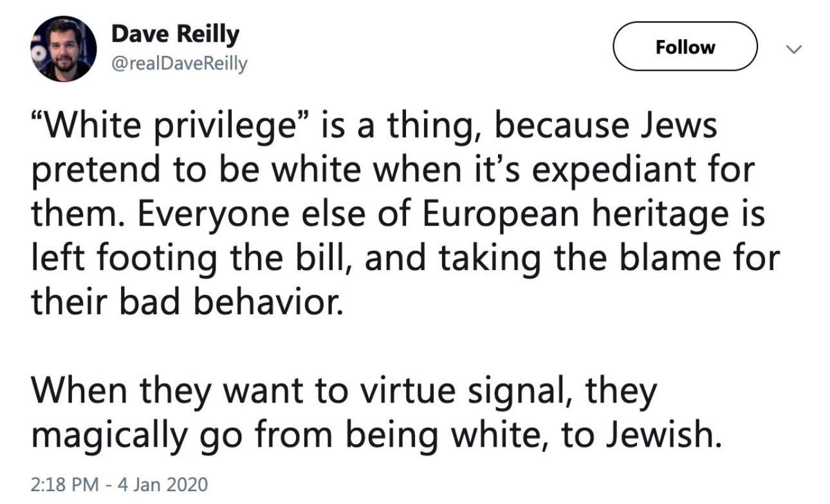
Task: Expand the tweet options chevron
Action: 795,49
